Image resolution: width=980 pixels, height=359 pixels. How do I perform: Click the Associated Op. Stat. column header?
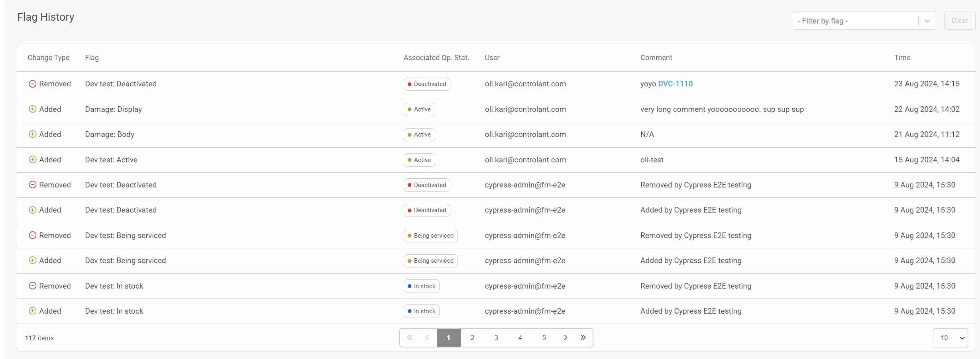pyautogui.click(x=436, y=58)
